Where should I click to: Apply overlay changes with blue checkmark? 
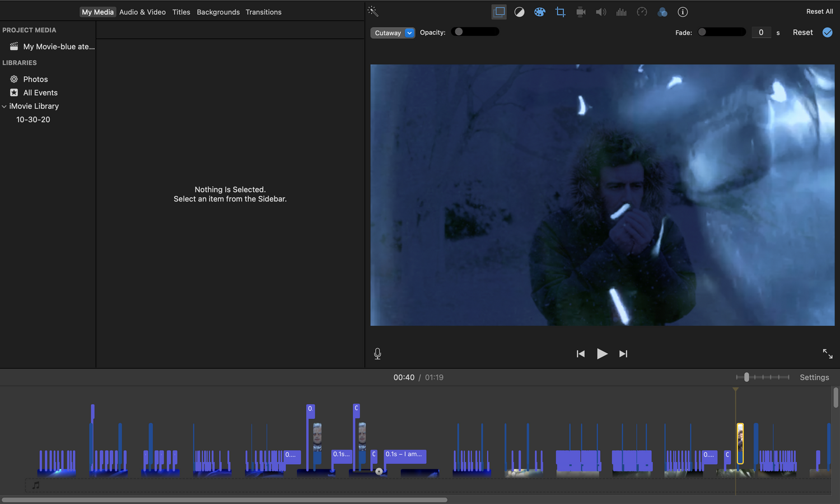click(x=827, y=32)
